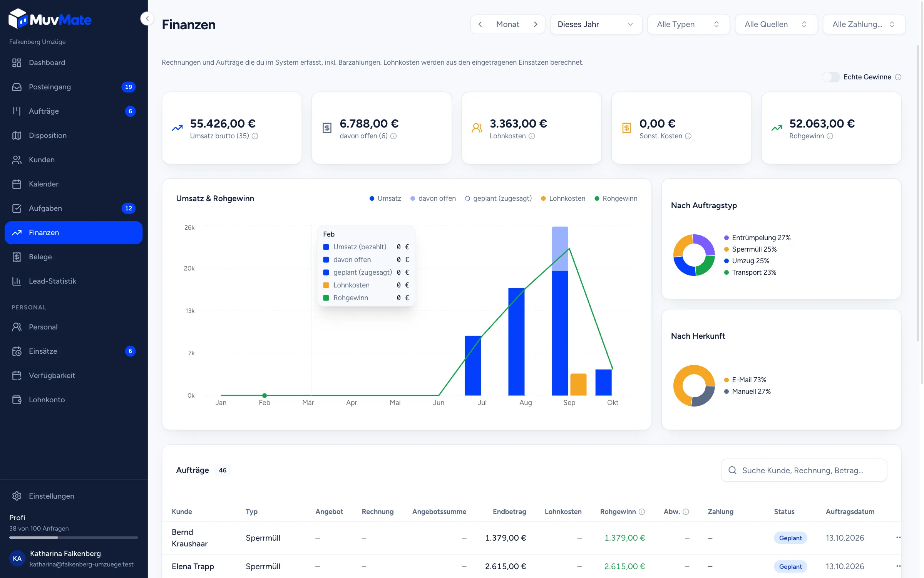924x578 pixels.
Task: Collapse the sidebar with the chevron button
Action: pos(147,18)
